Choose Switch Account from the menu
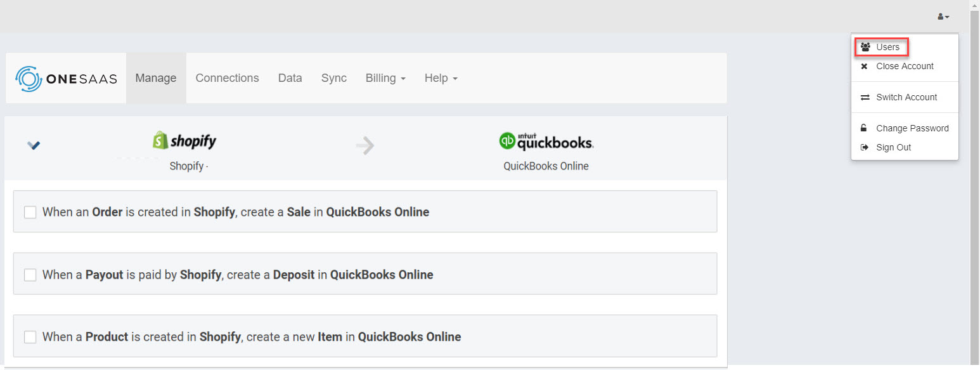The width and height of the screenshot is (980, 370). click(x=905, y=97)
